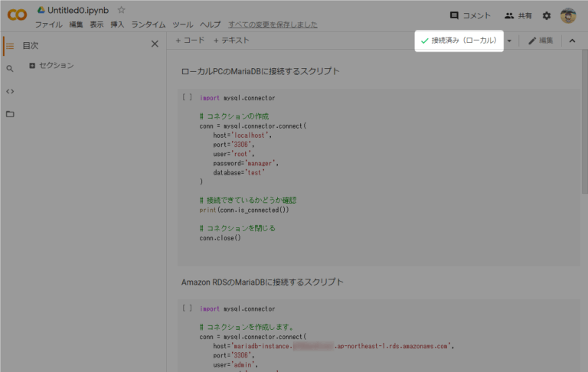Image resolution: width=588 pixels, height=372 pixels.
Task: Click the コメント button
Action: [470, 15]
